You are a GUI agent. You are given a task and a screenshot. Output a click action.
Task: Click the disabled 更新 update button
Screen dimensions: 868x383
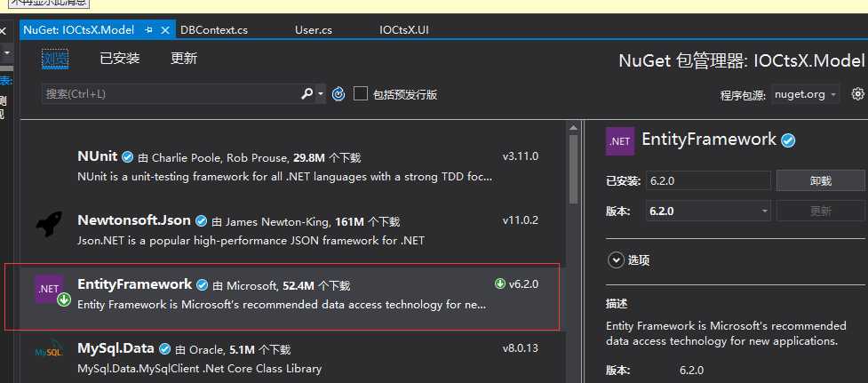click(x=820, y=211)
